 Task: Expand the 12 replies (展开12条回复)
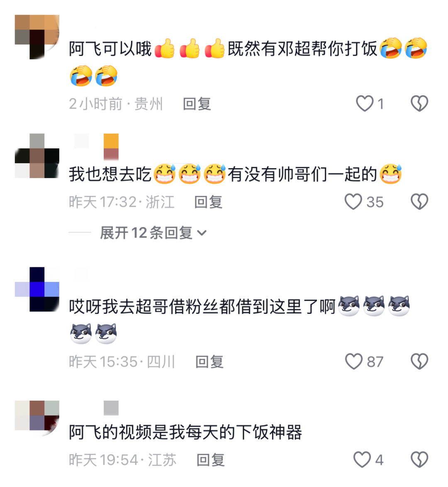(153, 232)
